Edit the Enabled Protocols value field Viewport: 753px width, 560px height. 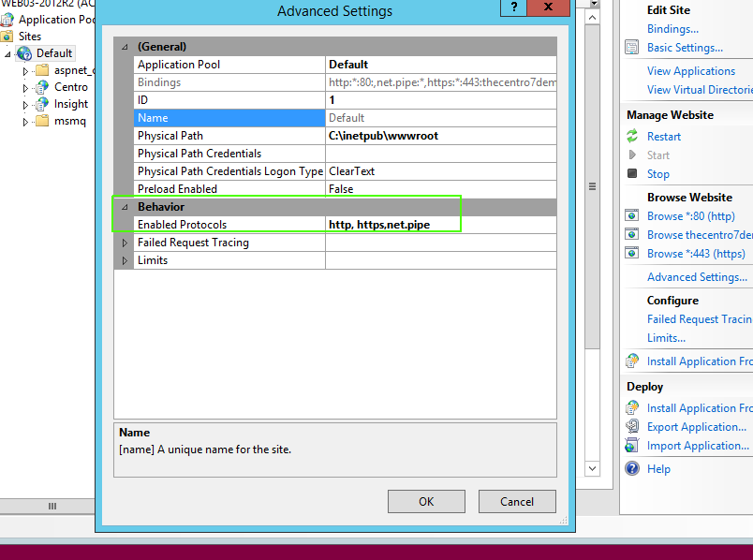440,225
